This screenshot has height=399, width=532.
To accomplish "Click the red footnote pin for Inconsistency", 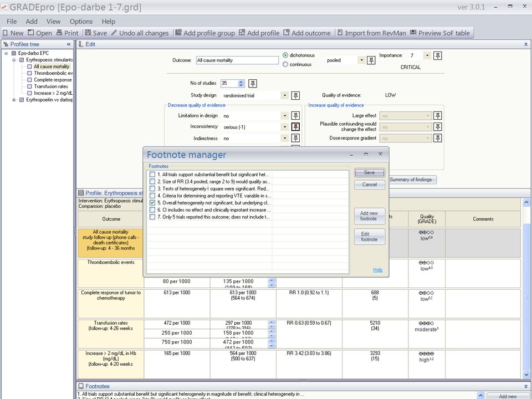I will tap(295, 127).
